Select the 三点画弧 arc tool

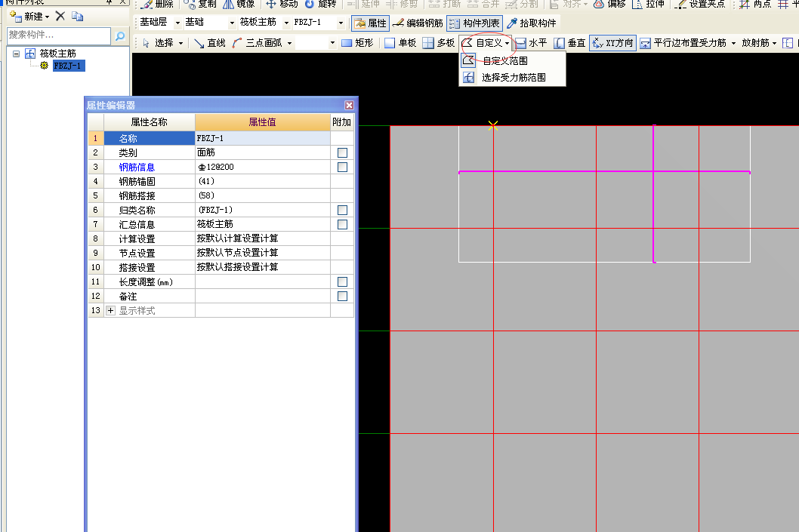pyautogui.click(x=258, y=43)
